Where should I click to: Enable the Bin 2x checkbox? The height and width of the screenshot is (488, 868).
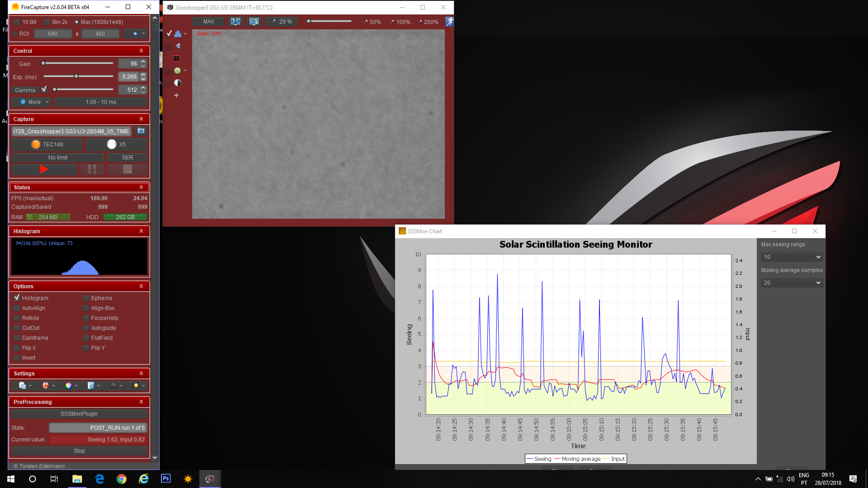(x=47, y=22)
